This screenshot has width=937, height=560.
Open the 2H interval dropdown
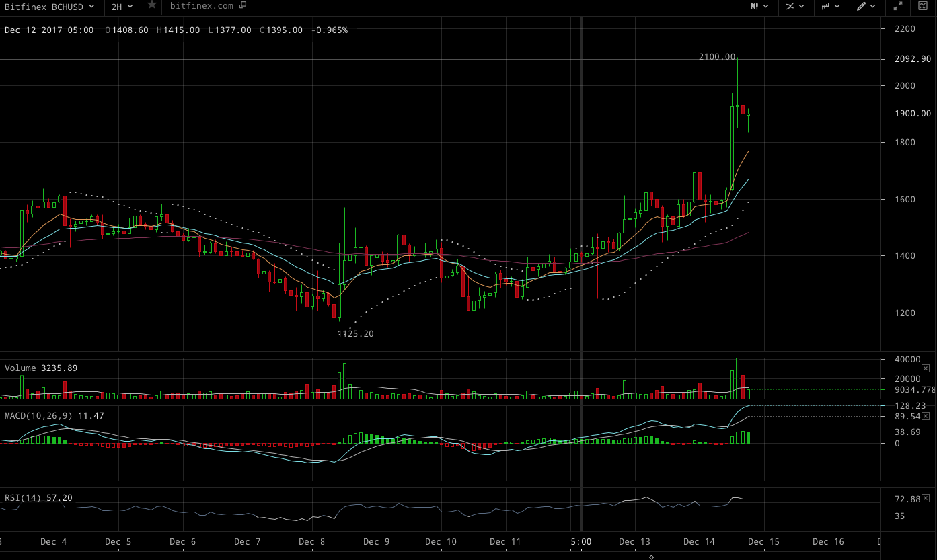tap(122, 6)
